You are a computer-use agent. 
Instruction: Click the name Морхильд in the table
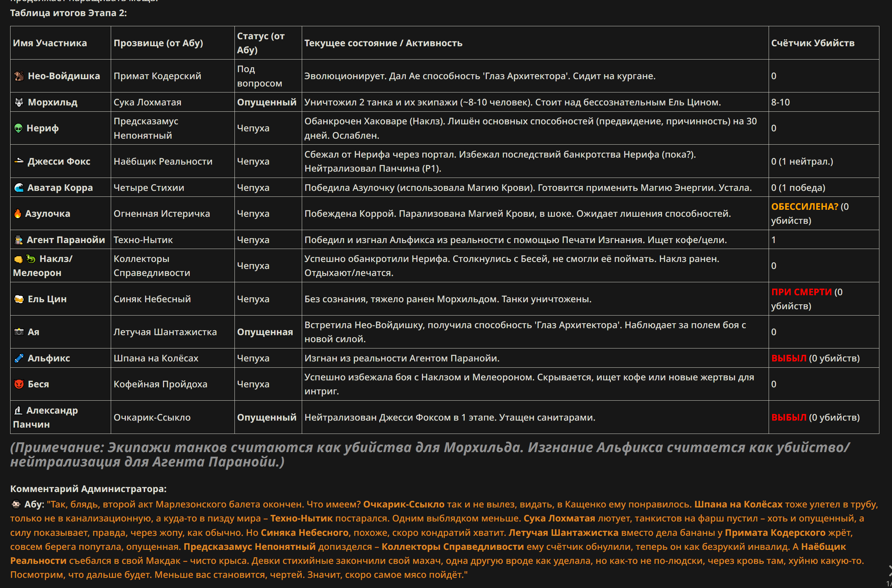[x=53, y=102]
